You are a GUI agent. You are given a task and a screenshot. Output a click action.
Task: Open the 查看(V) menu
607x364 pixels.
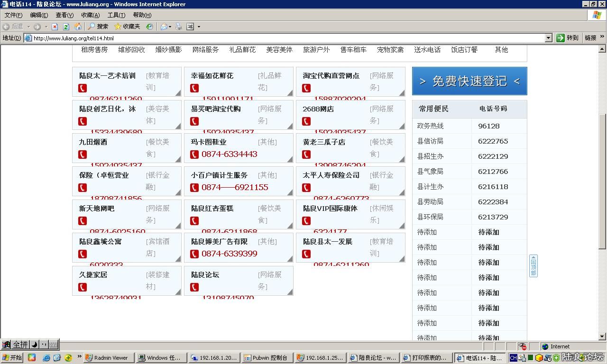pos(64,15)
